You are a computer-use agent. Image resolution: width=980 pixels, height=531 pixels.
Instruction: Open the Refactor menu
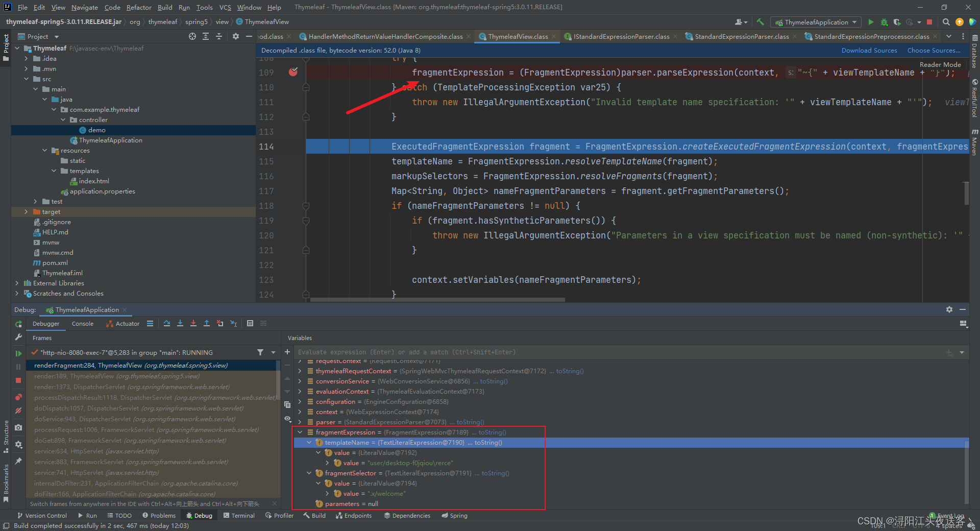139,7
